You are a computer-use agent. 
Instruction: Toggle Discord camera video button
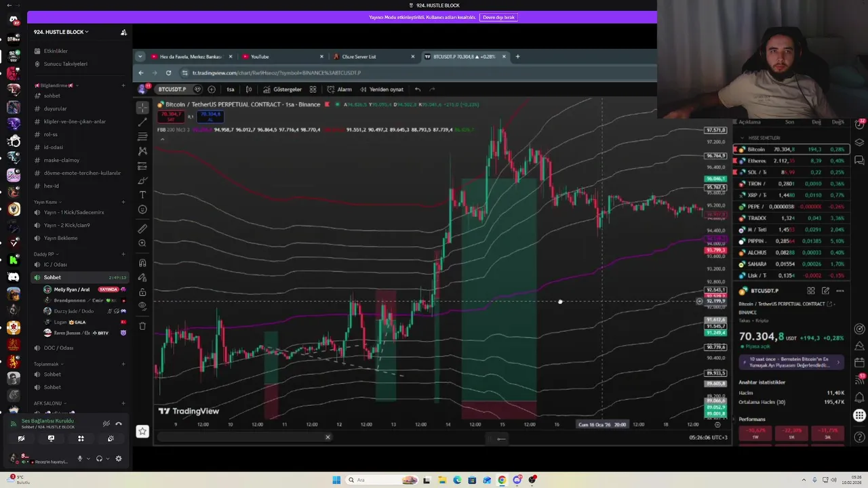21,439
